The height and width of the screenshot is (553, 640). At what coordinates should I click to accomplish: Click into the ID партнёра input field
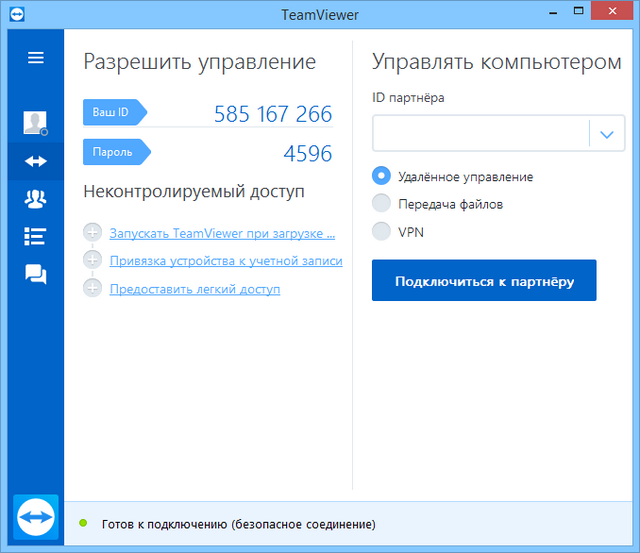(x=480, y=133)
